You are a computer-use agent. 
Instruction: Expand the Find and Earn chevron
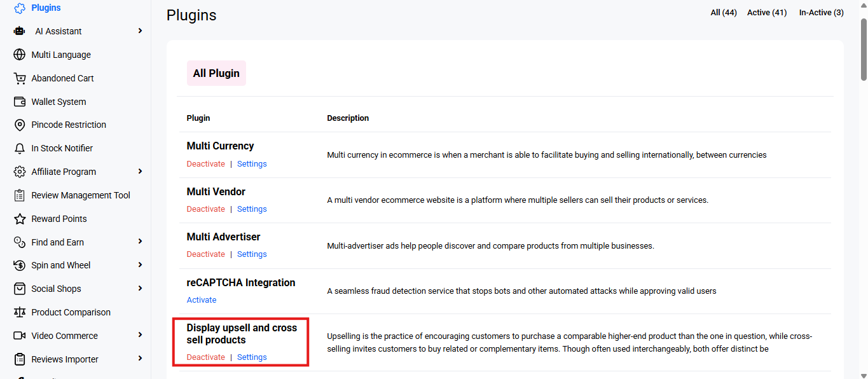pyautogui.click(x=140, y=242)
